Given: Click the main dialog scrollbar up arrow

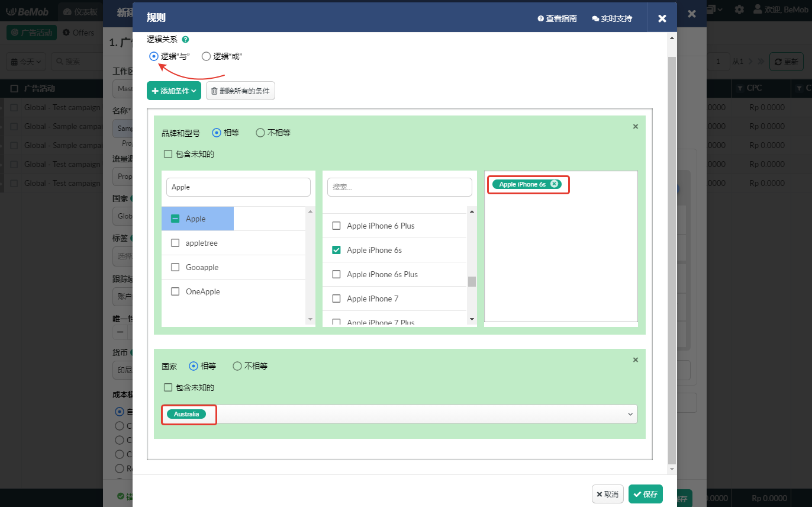Looking at the screenshot, I should coord(672,37).
